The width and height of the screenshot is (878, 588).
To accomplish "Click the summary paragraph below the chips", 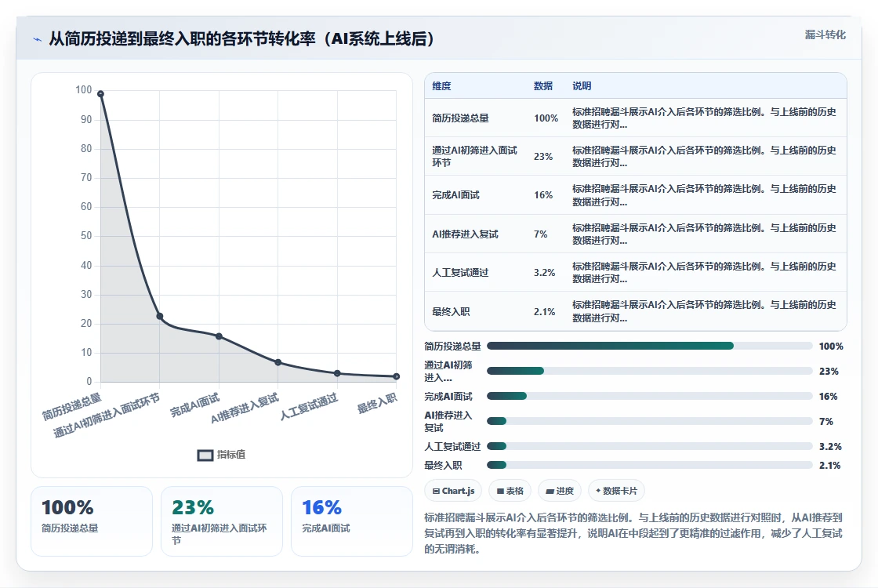I will click(x=633, y=533).
